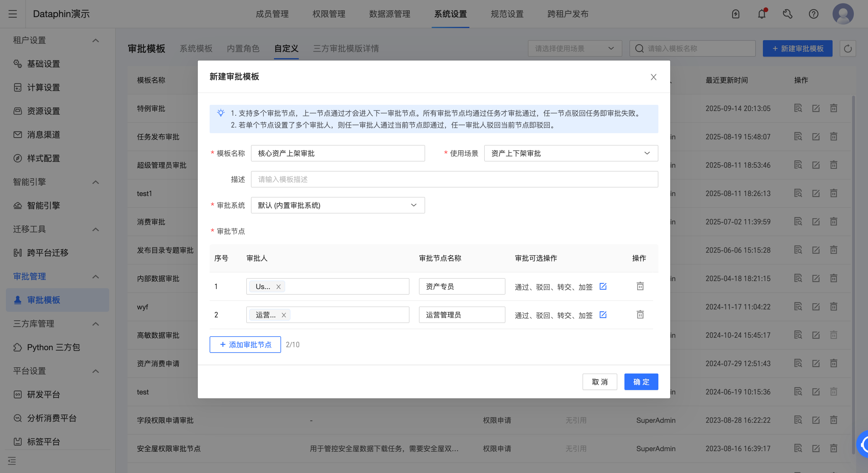
Task: Click the 添加审批节点 button
Action: 245,344
